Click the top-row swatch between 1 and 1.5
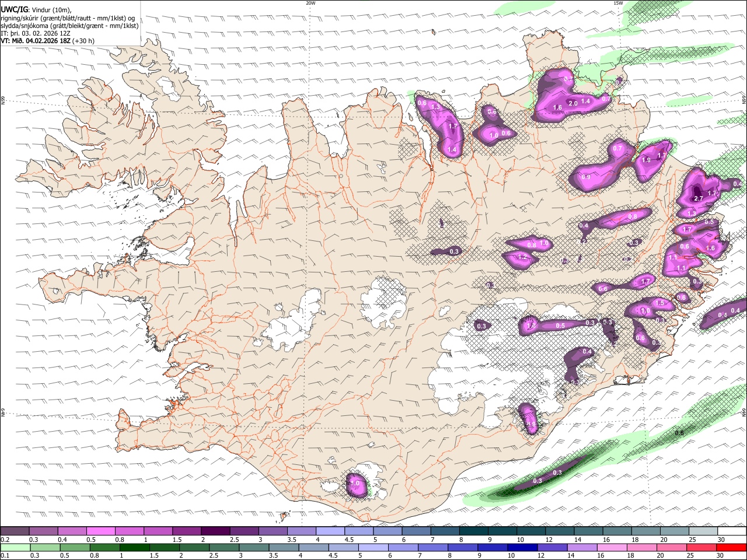The height and width of the screenshot is (560, 747). coord(158,531)
